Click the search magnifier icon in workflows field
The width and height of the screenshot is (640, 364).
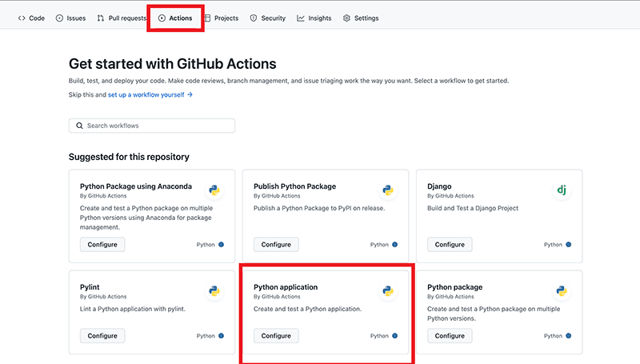pyautogui.click(x=79, y=126)
